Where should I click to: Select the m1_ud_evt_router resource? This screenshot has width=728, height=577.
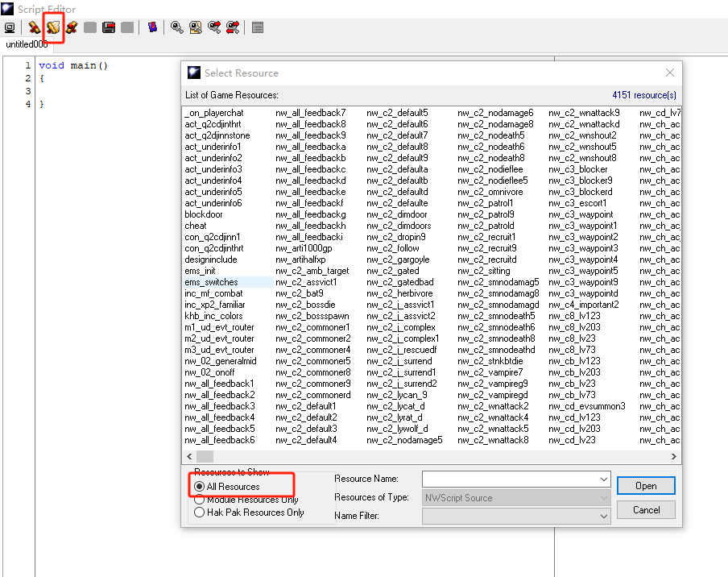pyautogui.click(x=219, y=327)
